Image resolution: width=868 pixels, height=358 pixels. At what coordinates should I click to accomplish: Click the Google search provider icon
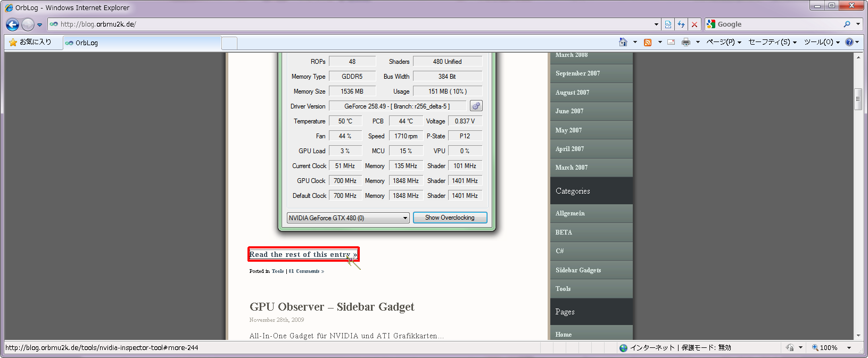pyautogui.click(x=710, y=24)
